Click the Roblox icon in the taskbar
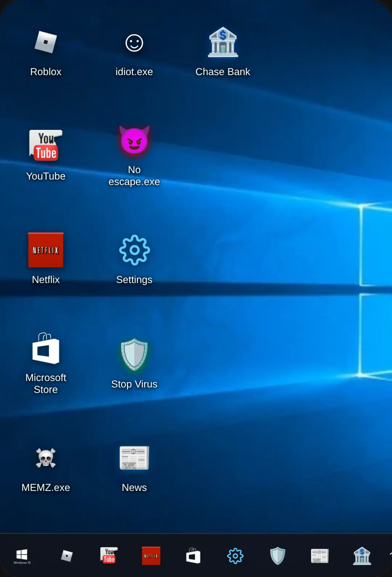Viewport: 392px width, 577px height. pos(67,556)
